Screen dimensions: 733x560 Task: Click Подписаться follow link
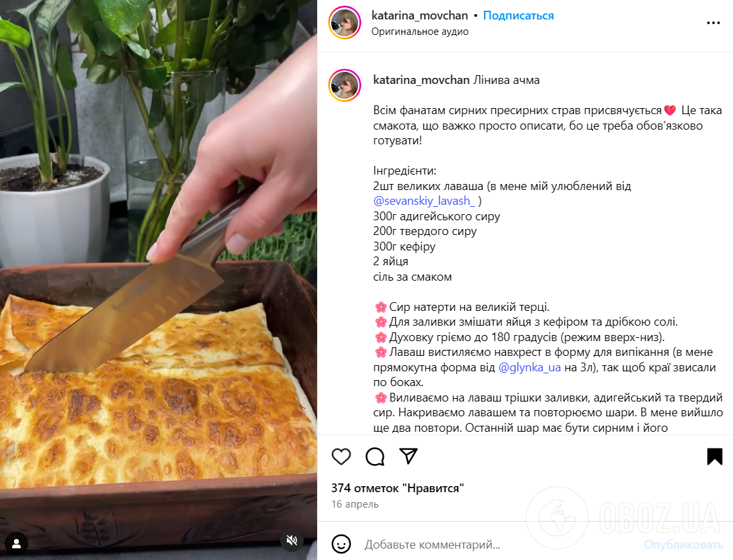[518, 15]
